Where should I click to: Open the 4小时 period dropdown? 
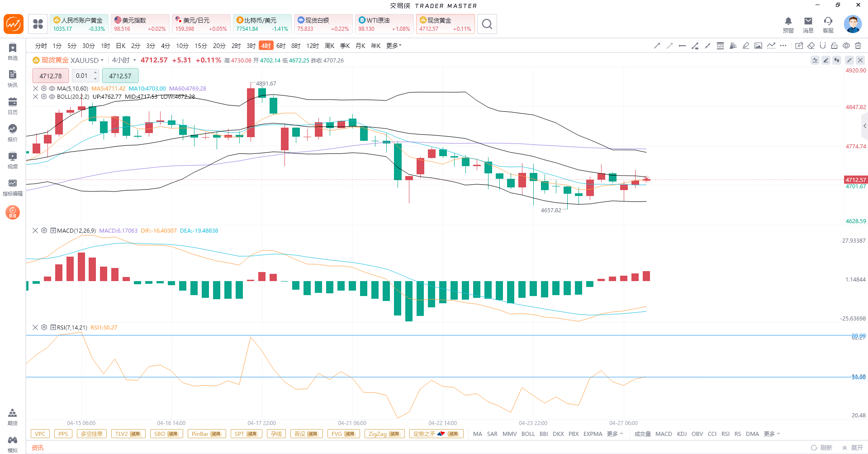coord(134,60)
